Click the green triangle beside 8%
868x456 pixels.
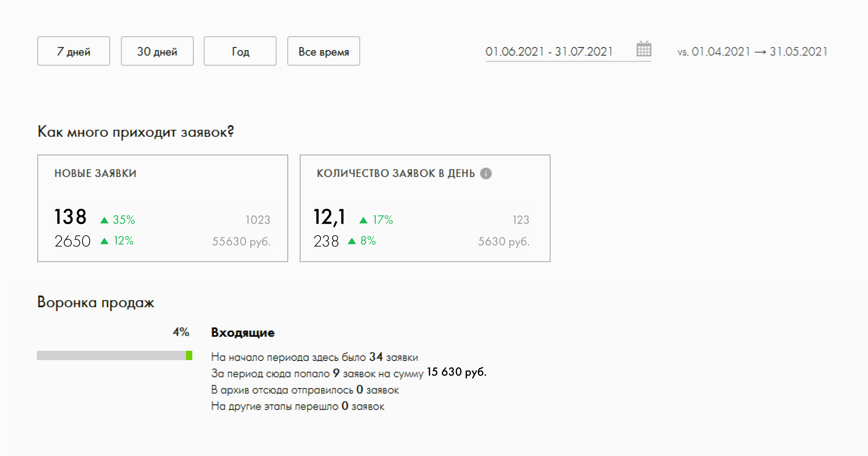click(x=352, y=241)
